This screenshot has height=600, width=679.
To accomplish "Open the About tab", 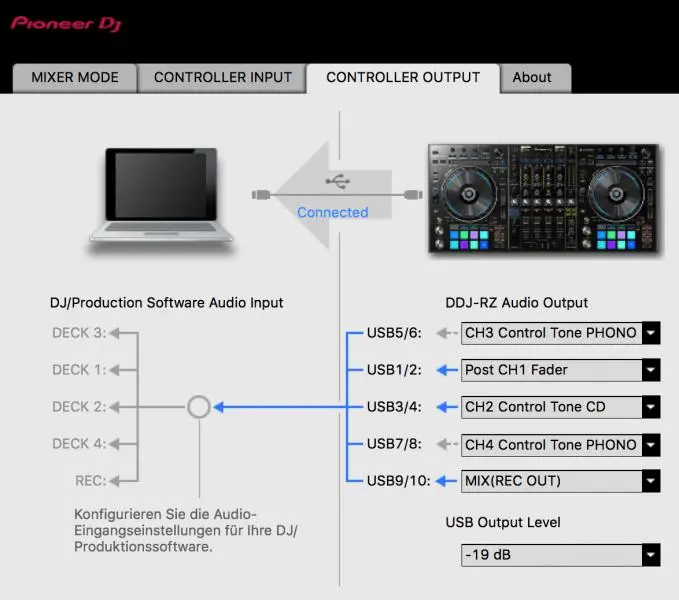I will tap(532, 77).
